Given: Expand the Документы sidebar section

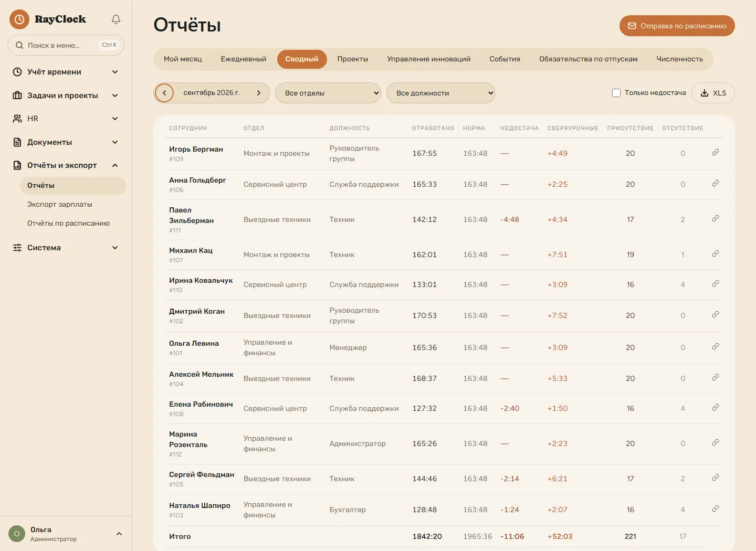Looking at the screenshot, I should tap(66, 142).
